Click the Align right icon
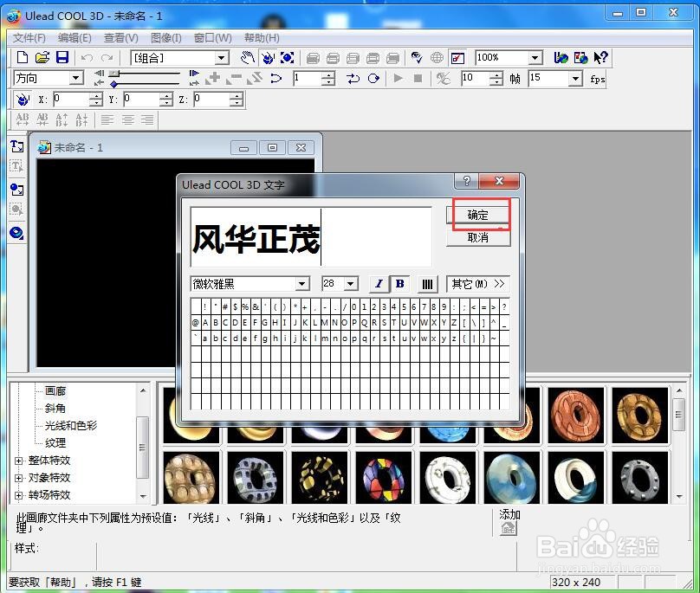Screen dimensions: 700x593 pos(147,119)
